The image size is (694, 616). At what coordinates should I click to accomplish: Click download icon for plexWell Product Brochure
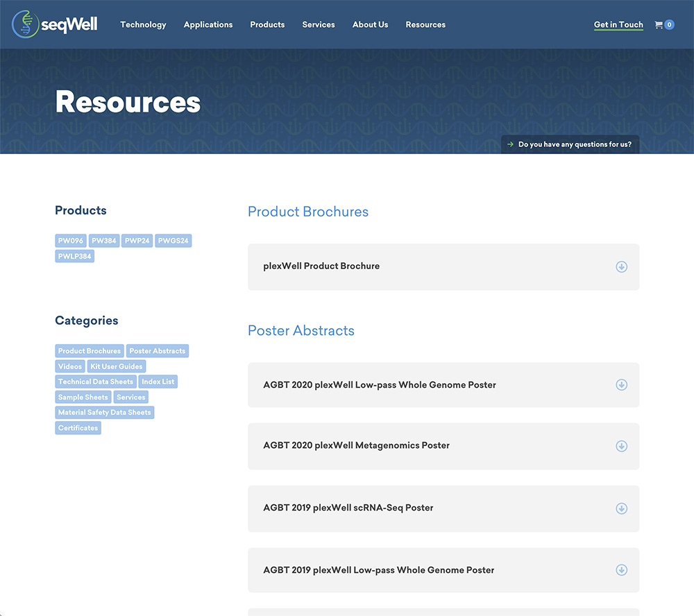point(621,266)
